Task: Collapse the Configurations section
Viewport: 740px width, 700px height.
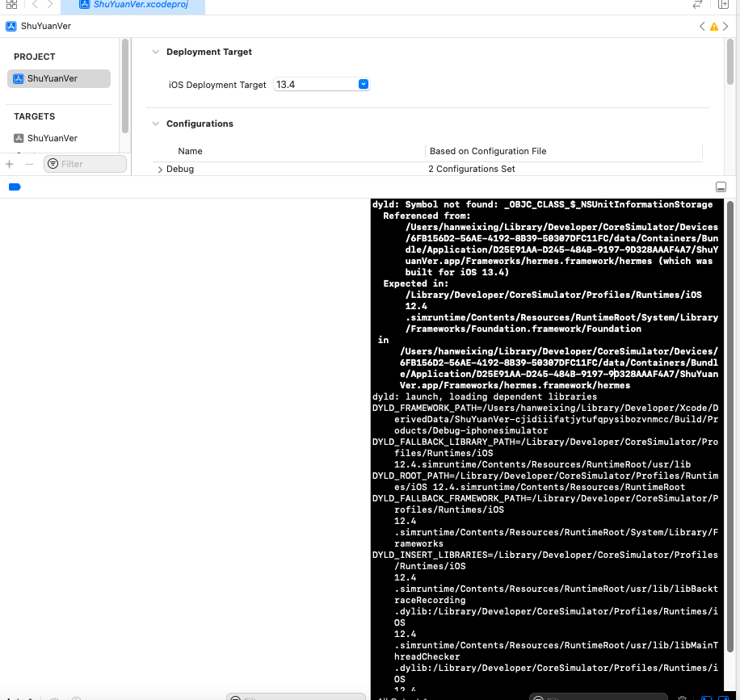Action: coord(156,124)
